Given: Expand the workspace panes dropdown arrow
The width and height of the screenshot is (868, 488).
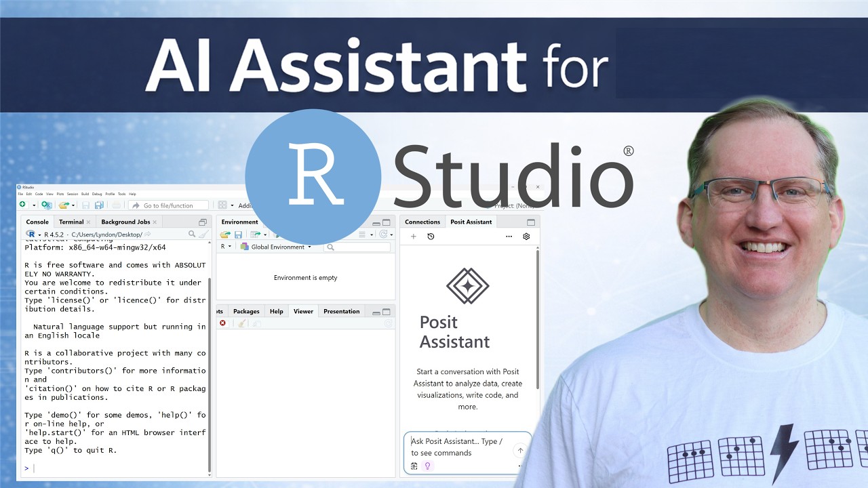Looking at the screenshot, I should pos(232,205).
